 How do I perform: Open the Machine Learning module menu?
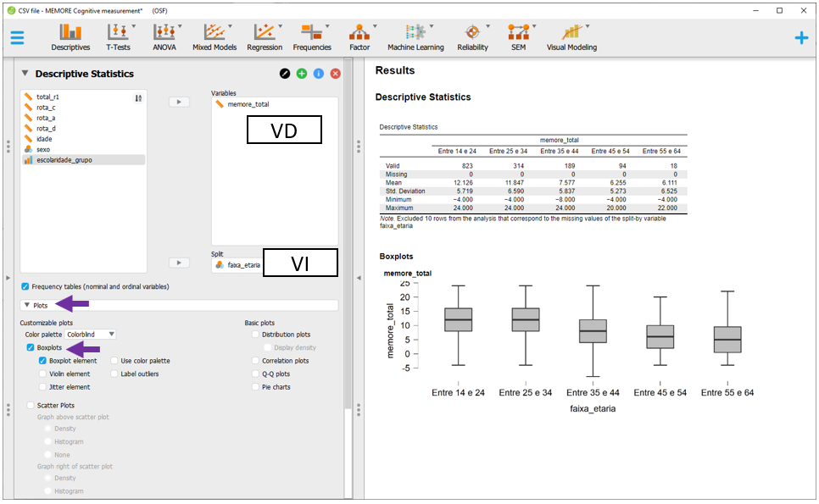415,36
